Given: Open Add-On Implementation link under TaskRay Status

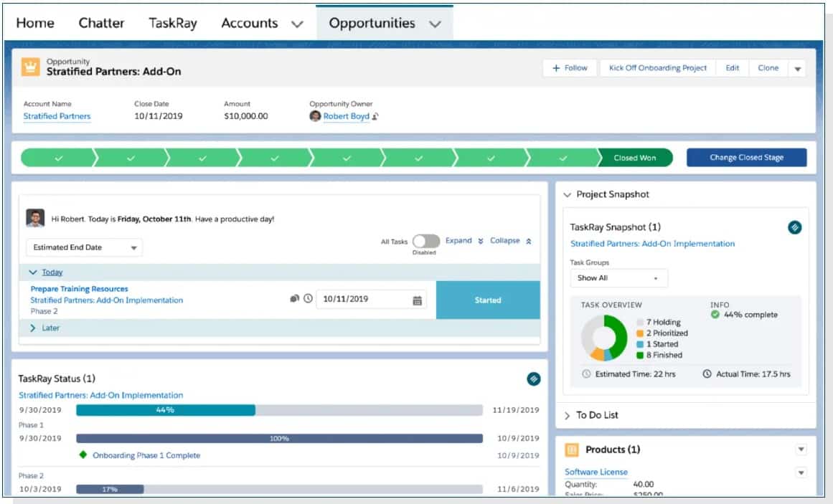Looking at the screenshot, I should tap(101, 395).
